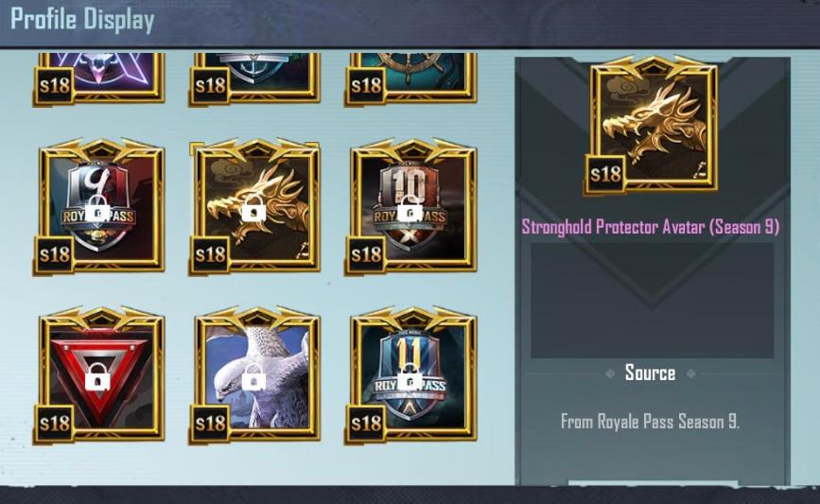Click the s18 badge on Season 11 avatar
This screenshot has height=504, width=820.
[x=366, y=424]
